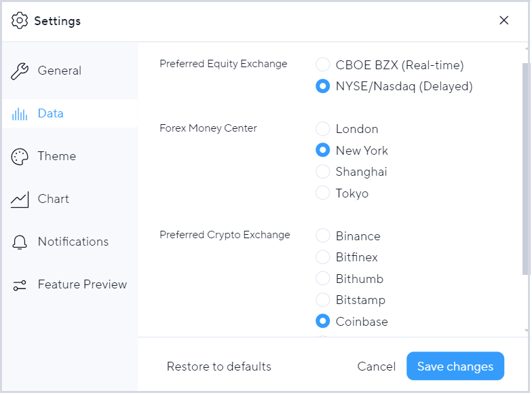Click the Theme palette icon
Screen dimensions: 532x395
pos(19,157)
